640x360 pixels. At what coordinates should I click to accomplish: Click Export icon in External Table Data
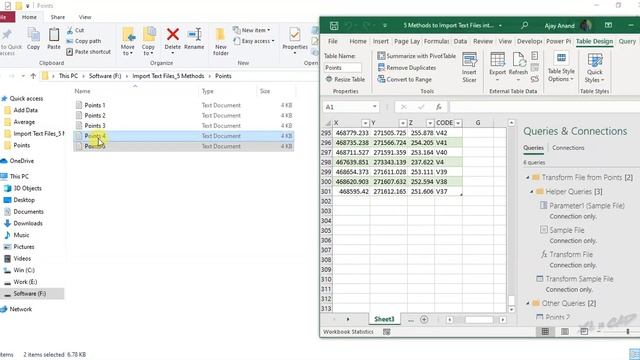[497, 60]
